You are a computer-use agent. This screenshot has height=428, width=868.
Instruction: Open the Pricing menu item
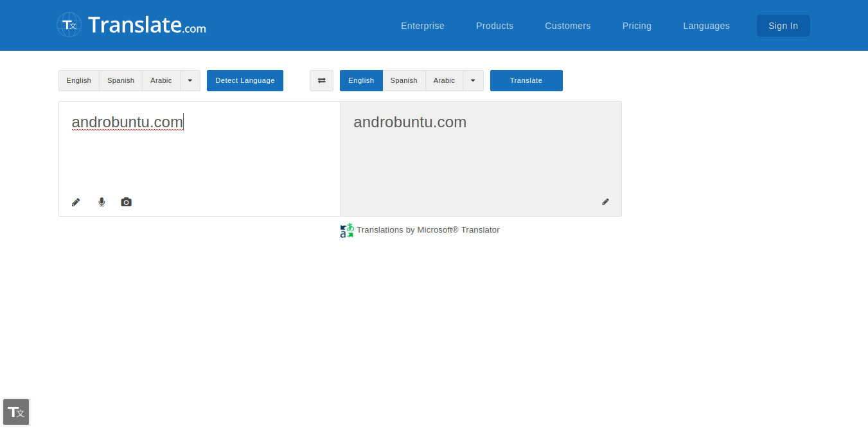coord(637,26)
